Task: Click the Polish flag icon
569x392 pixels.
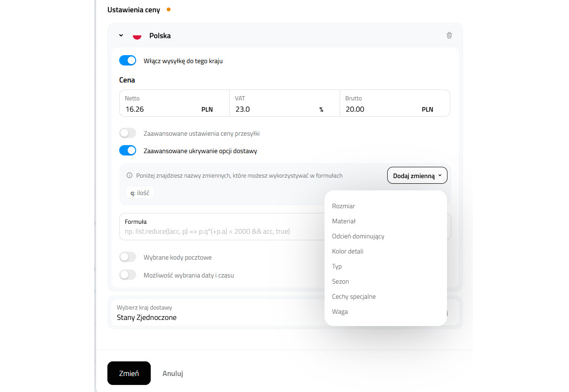Action: [137, 36]
